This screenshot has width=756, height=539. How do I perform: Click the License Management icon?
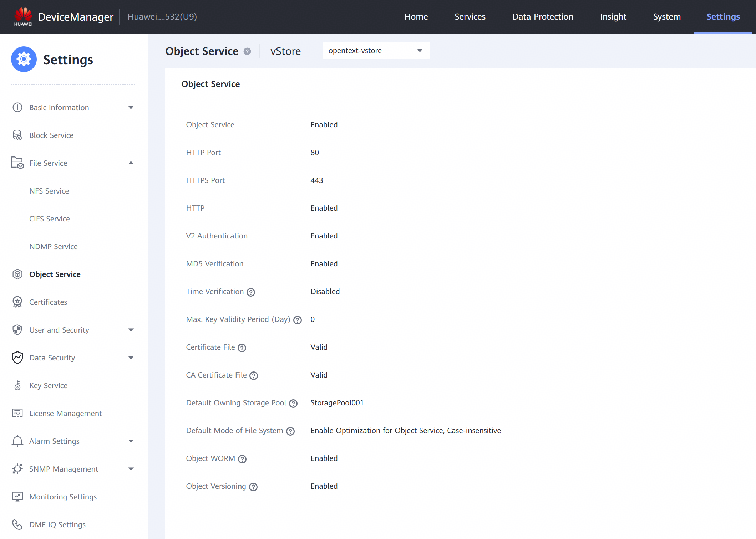click(x=17, y=413)
